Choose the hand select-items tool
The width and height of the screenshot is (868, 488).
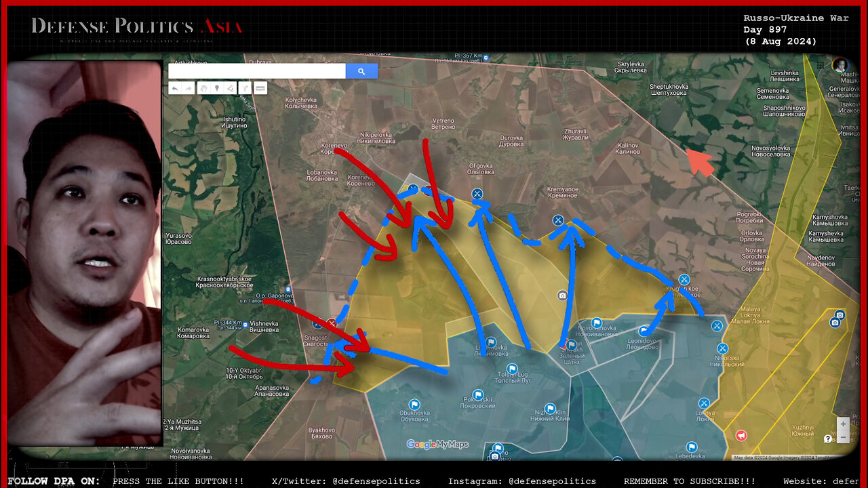pyautogui.click(x=203, y=88)
